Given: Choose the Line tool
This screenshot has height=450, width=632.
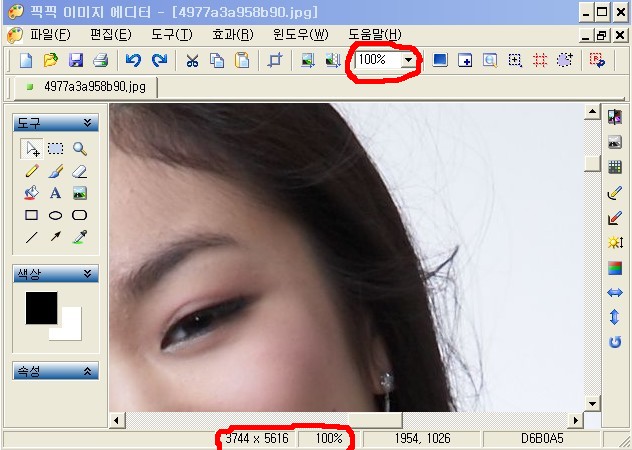Looking at the screenshot, I should (x=32, y=237).
